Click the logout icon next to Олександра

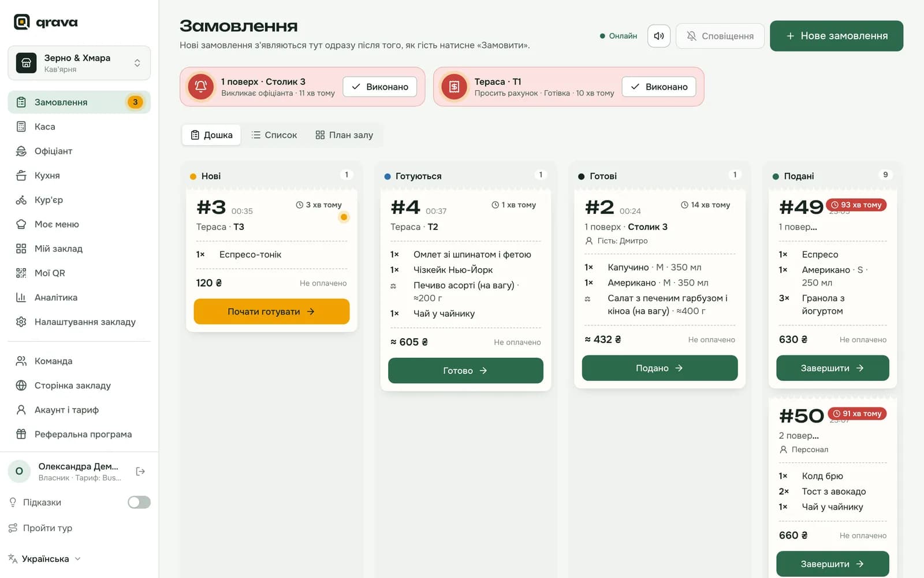(140, 472)
